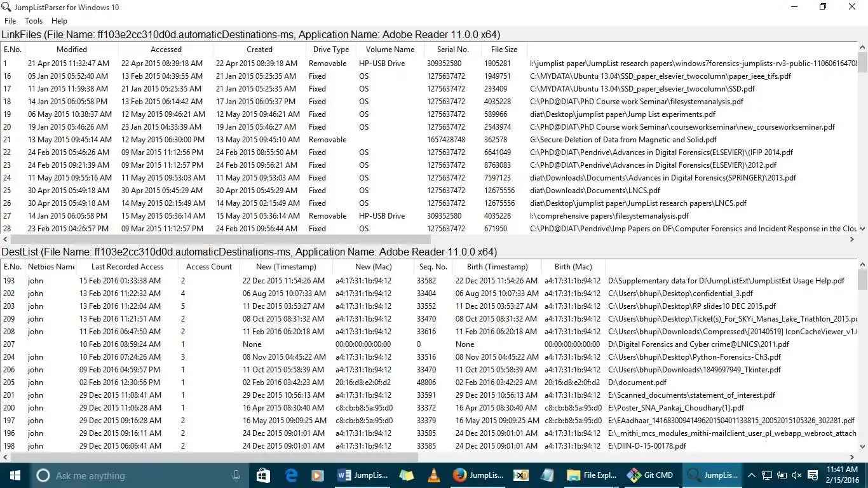Switch to the Firefox JumpLis... taskbar window
This screenshot has width=868, height=488.
coord(478,475)
